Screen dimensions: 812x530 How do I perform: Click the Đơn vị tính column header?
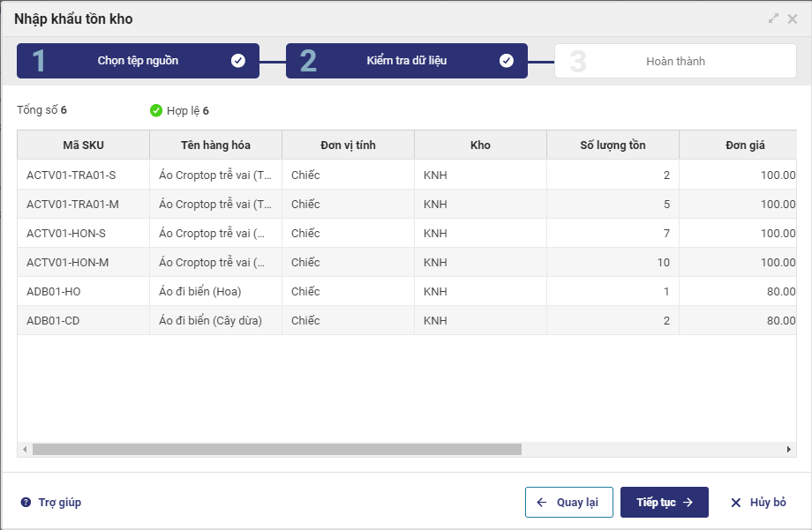[x=348, y=145]
